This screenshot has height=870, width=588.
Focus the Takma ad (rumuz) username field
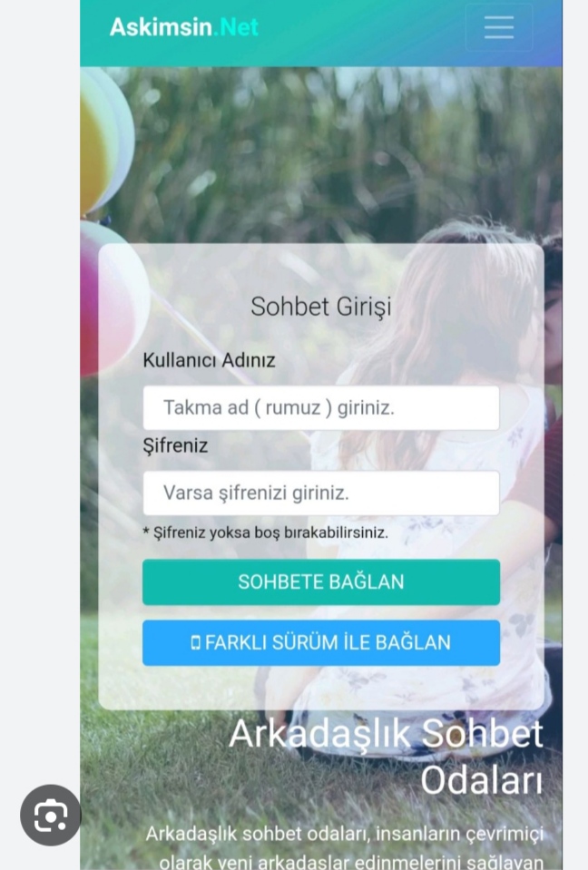321,408
